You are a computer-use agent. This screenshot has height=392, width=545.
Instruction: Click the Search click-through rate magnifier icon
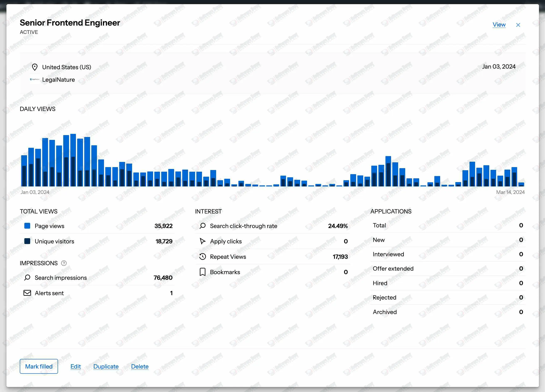pos(203,226)
